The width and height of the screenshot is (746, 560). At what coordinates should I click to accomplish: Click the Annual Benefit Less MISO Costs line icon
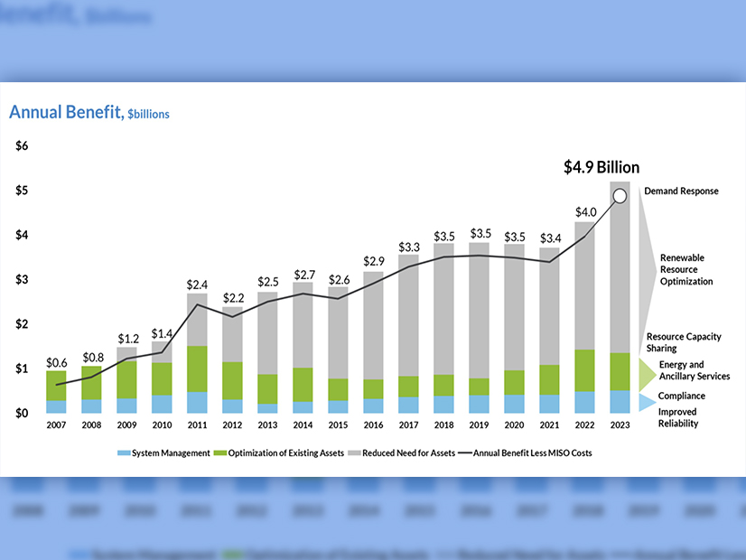click(464, 453)
